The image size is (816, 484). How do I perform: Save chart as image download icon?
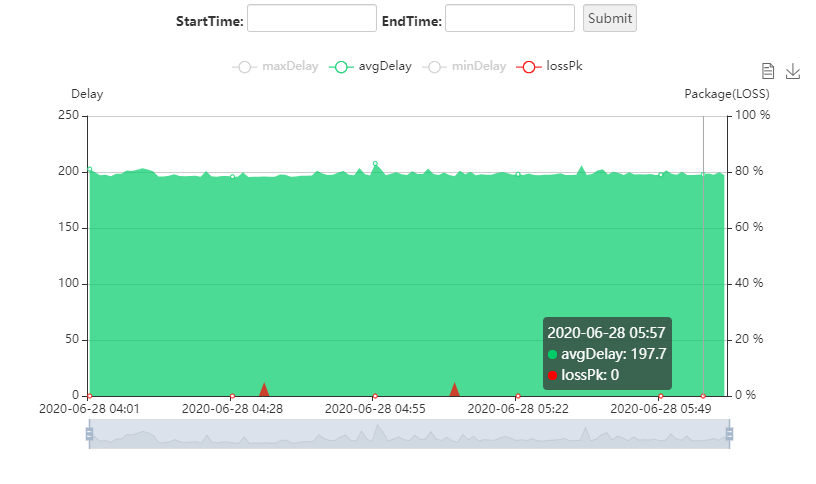coord(793,71)
